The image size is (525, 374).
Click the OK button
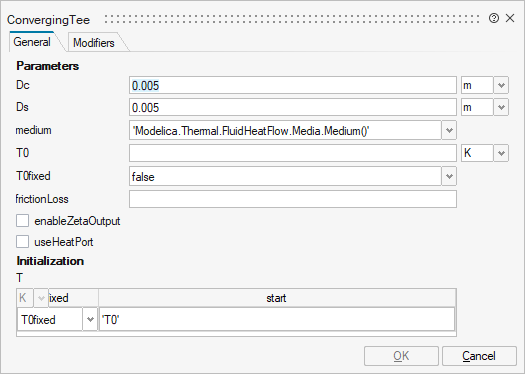point(401,356)
